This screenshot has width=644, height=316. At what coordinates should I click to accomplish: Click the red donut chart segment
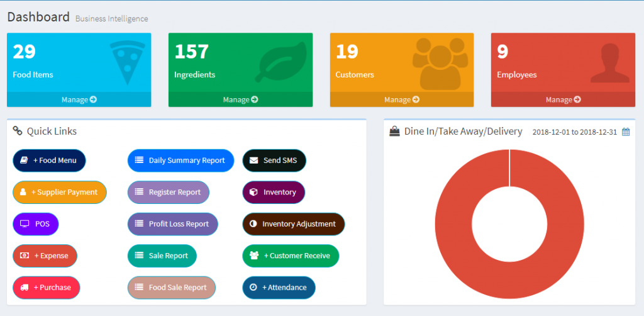coord(453,227)
